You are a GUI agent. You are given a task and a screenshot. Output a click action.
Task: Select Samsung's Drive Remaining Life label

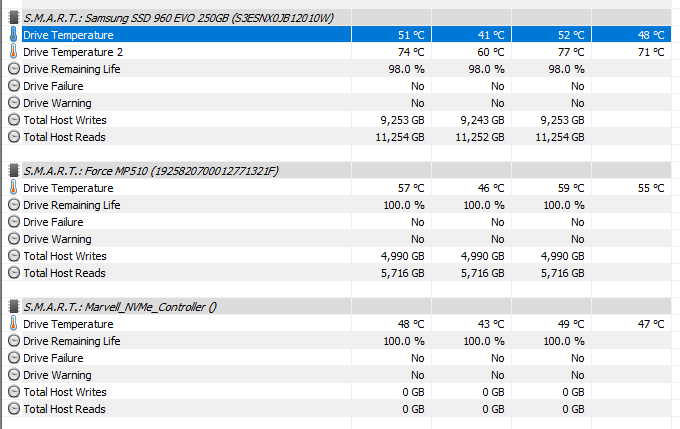[x=72, y=69]
